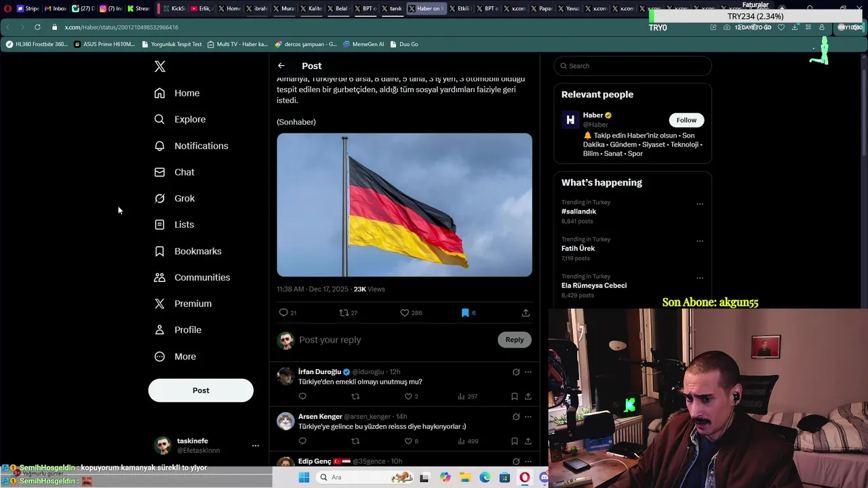Bookmark Arsen Kenger's comment

point(515,441)
